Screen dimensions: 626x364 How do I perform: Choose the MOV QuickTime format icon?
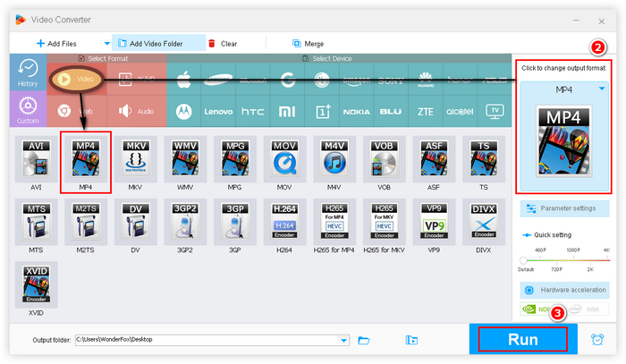tap(284, 159)
